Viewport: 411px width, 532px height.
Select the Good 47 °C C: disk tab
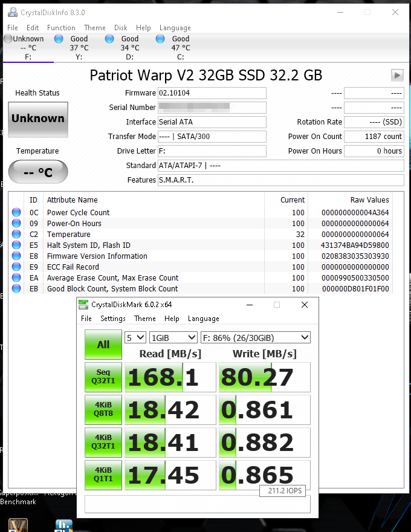pos(180,48)
